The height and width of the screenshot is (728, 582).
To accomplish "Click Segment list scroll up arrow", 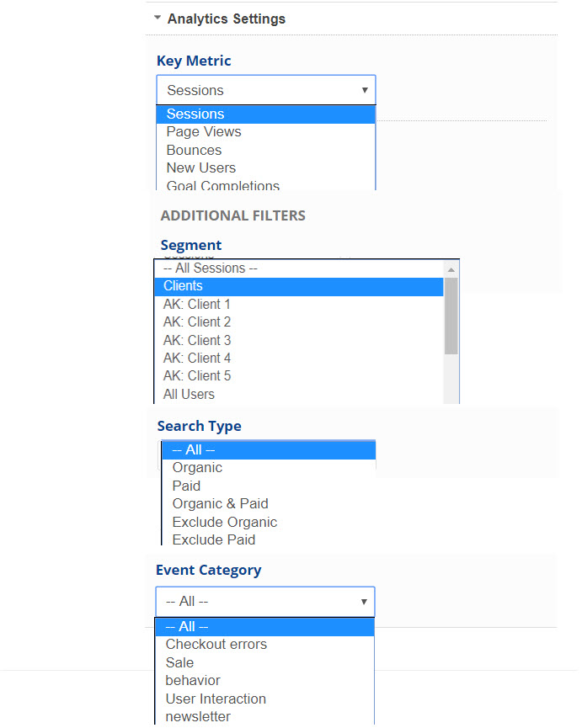I will pyautogui.click(x=451, y=269).
